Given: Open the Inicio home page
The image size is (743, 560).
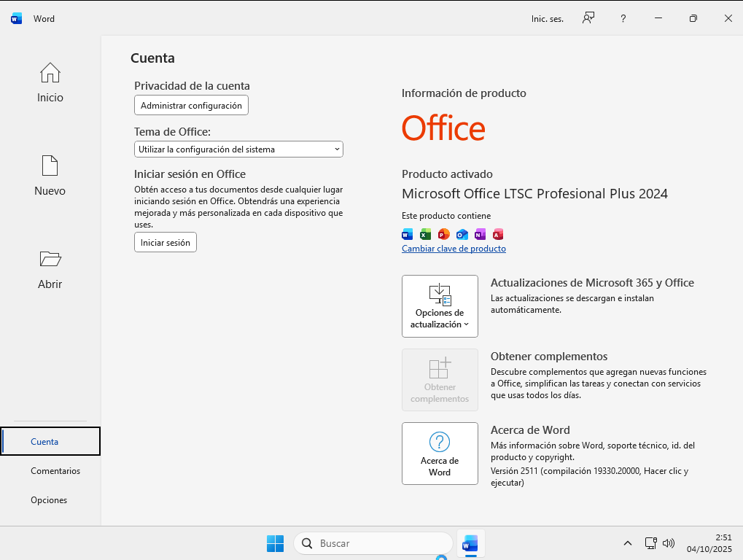Looking at the screenshot, I should (x=50, y=83).
